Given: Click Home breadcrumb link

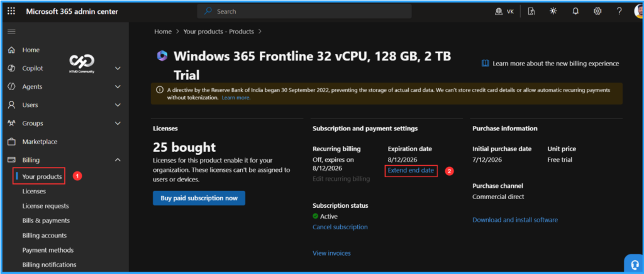Looking at the screenshot, I should 163,31.
